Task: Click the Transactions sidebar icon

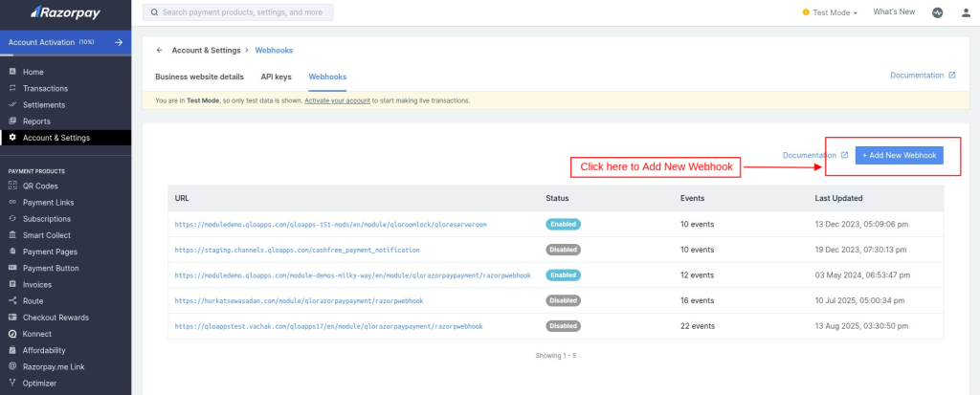Action: 12,88
